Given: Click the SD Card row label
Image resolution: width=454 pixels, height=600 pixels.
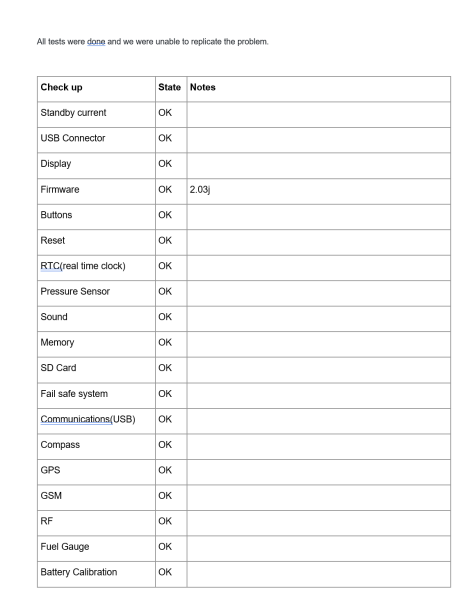Looking at the screenshot, I should [x=58, y=368].
